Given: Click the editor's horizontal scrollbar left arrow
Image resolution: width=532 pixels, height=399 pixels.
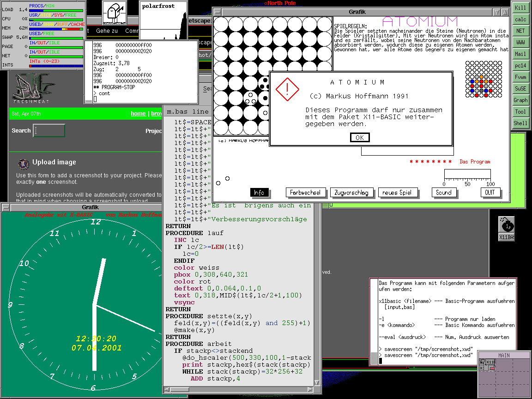Looking at the screenshot, I should coord(167,389).
